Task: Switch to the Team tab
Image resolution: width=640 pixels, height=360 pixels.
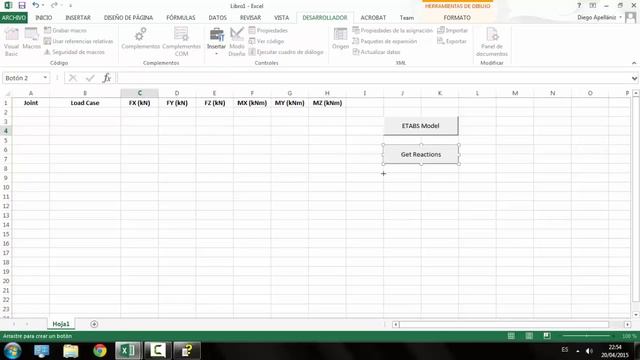Action: (407, 18)
